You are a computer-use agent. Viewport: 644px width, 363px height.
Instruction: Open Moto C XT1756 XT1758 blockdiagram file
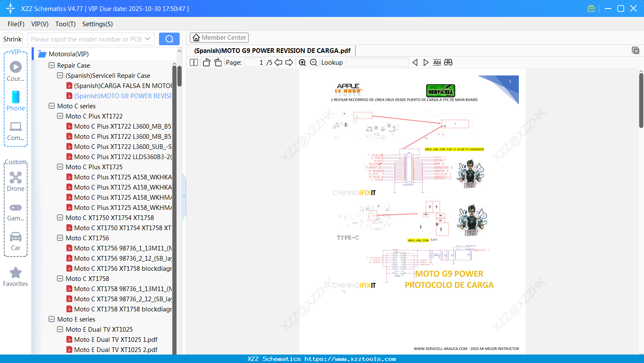(x=119, y=269)
